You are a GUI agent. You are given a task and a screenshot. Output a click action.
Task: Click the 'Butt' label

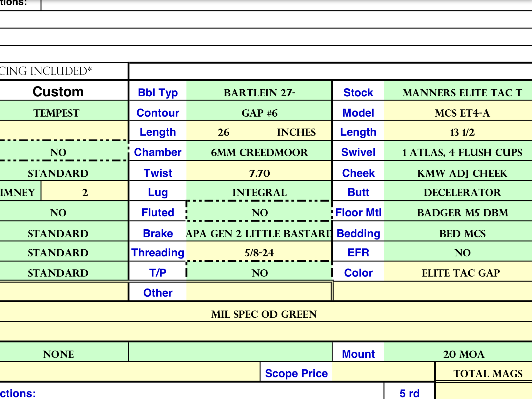358,192
